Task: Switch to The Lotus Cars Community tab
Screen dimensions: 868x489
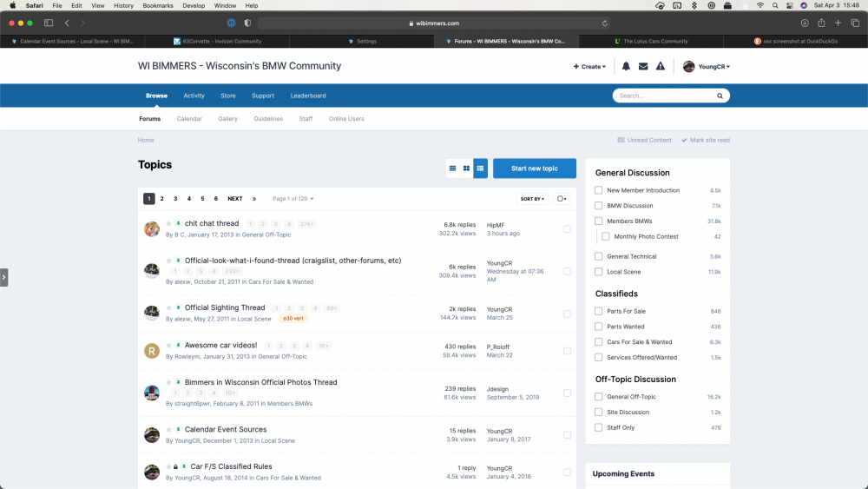Action: point(651,41)
